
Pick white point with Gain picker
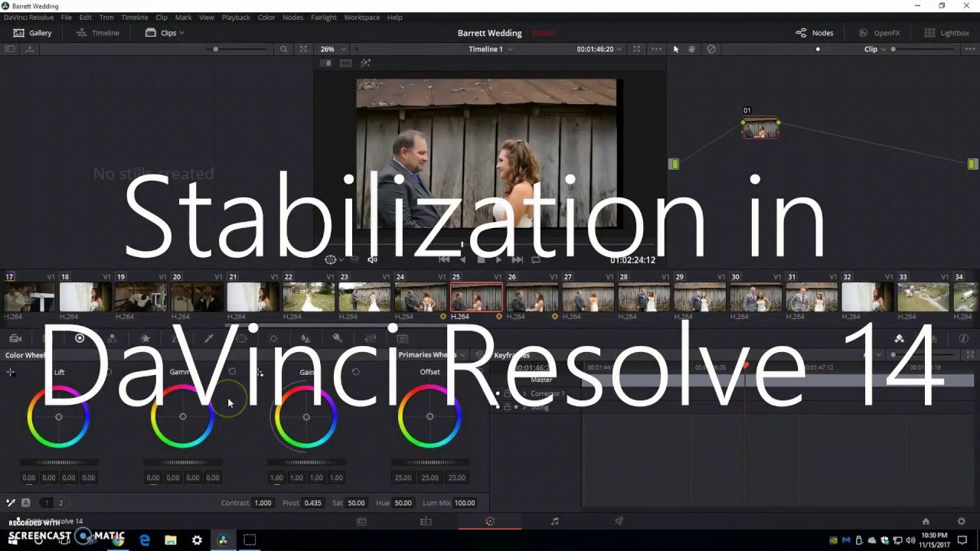click(x=259, y=373)
